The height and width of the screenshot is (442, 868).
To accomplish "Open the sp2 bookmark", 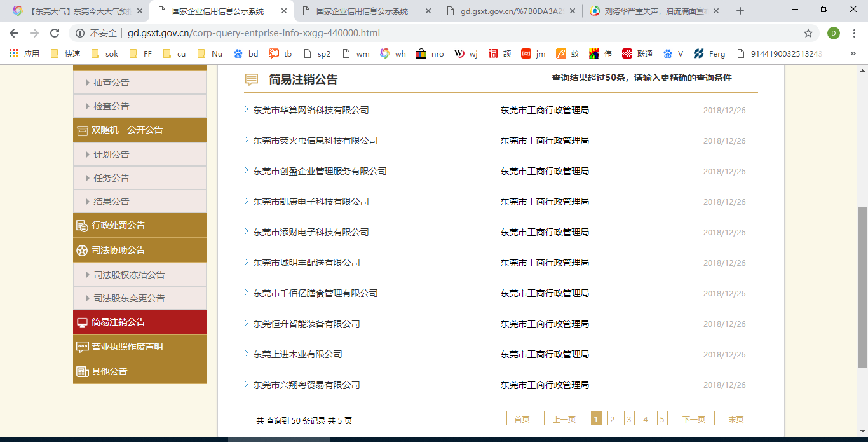I will pyautogui.click(x=317, y=54).
